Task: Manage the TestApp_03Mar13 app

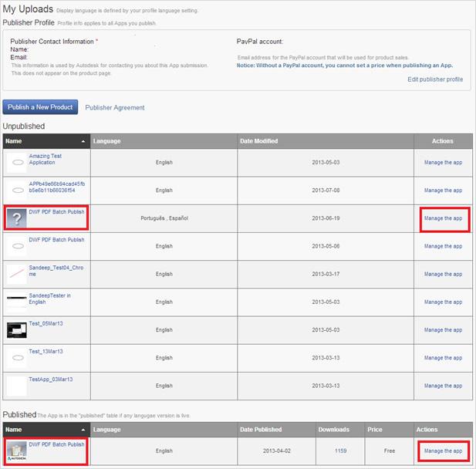Action: coord(443,386)
